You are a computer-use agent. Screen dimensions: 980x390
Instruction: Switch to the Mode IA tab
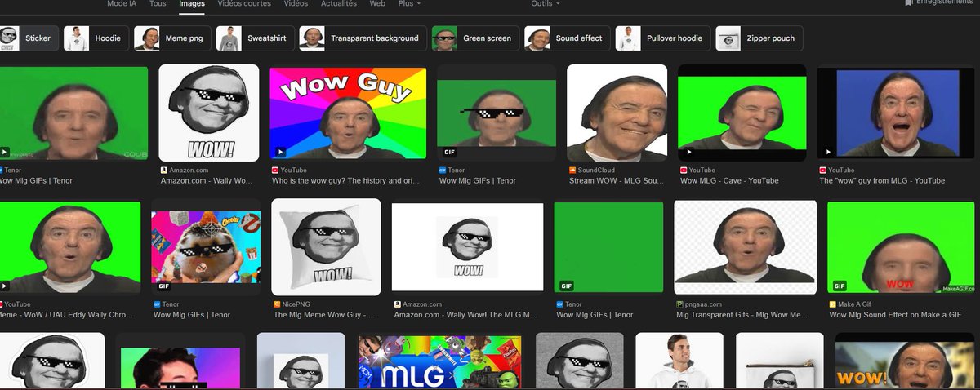122,3
